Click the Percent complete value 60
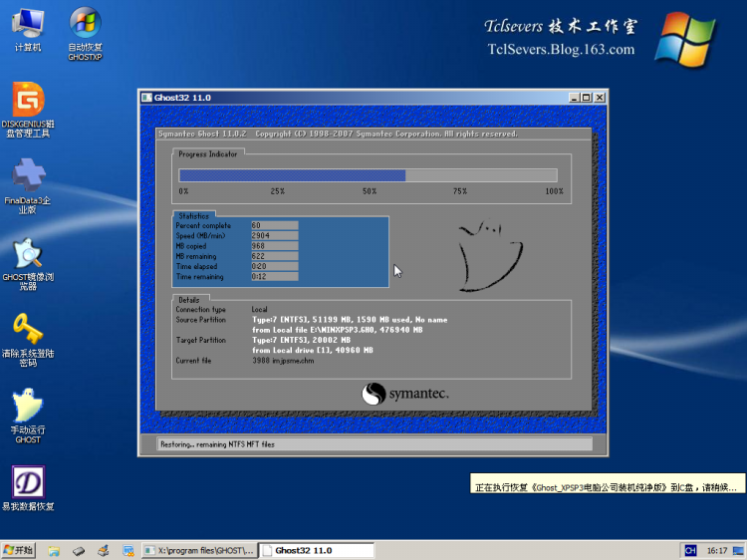The width and height of the screenshot is (747, 560). tap(275, 225)
